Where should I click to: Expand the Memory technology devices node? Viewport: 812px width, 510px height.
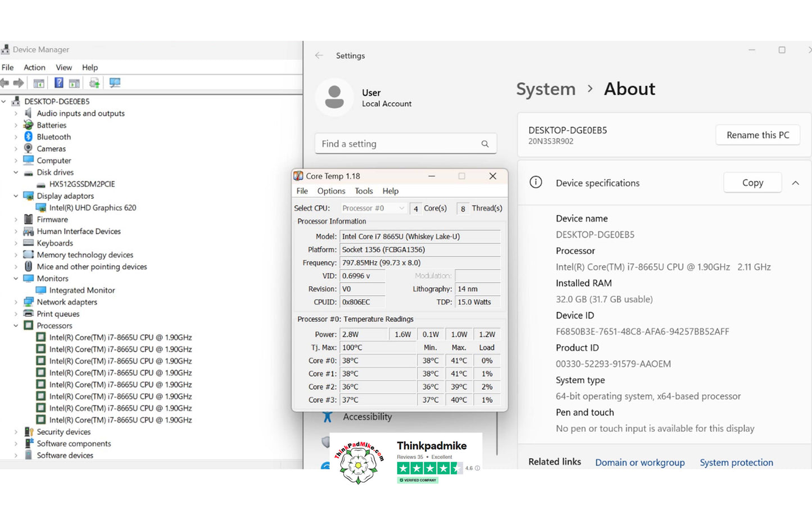(x=16, y=254)
